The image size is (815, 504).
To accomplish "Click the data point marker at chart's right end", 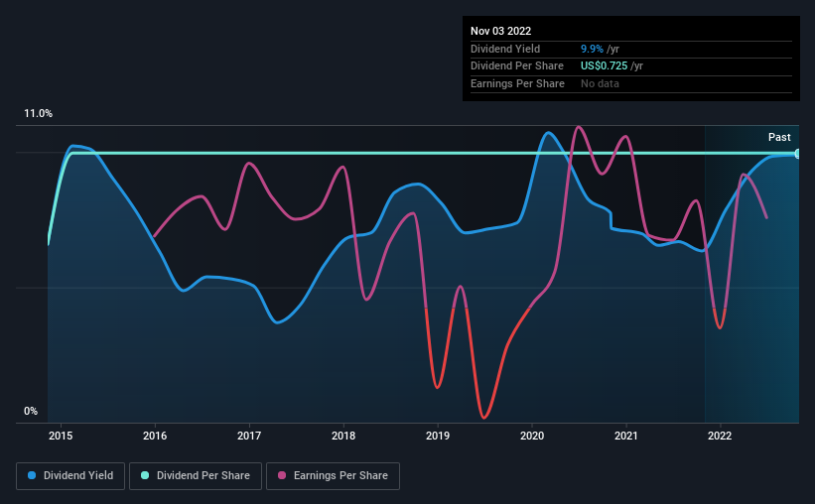I will point(798,154).
